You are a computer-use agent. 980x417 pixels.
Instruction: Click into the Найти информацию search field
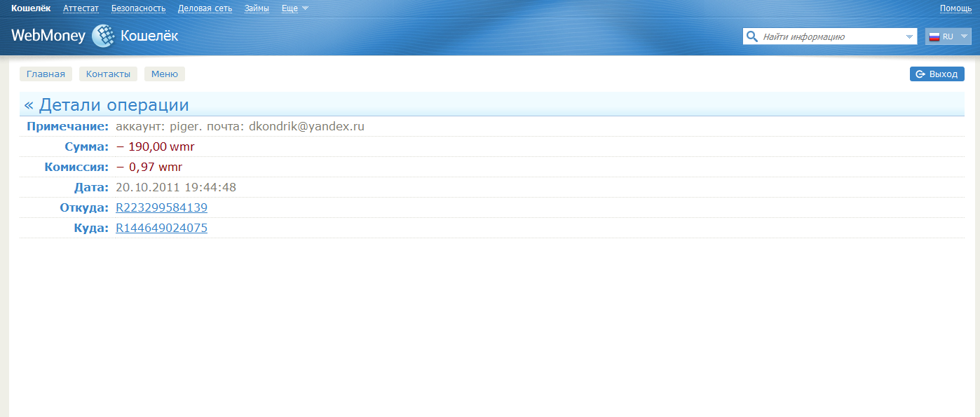tap(830, 36)
